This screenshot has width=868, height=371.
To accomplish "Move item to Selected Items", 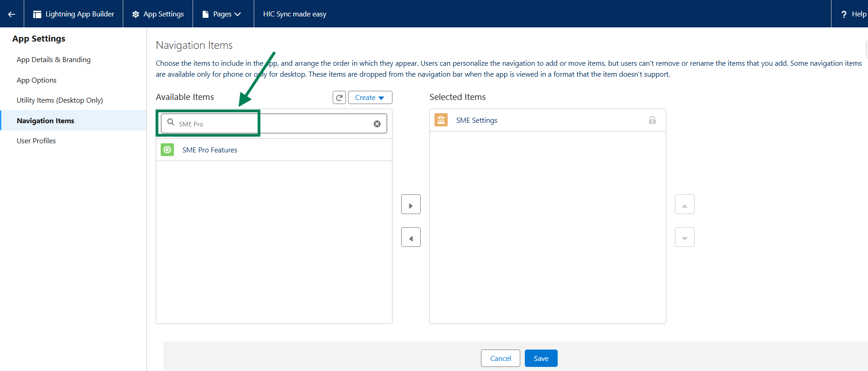I will [411, 204].
